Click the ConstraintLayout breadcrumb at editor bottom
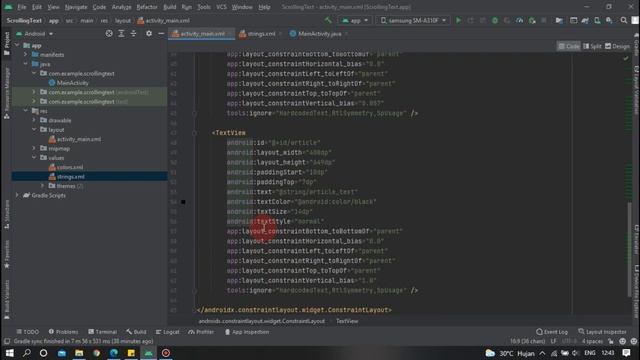This screenshot has height=360, width=640. tap(262, 321)
